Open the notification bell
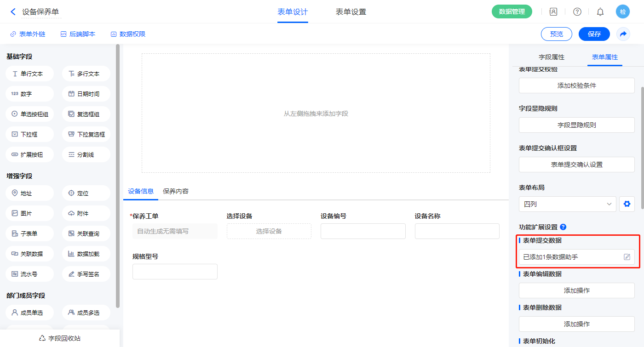 600,12
